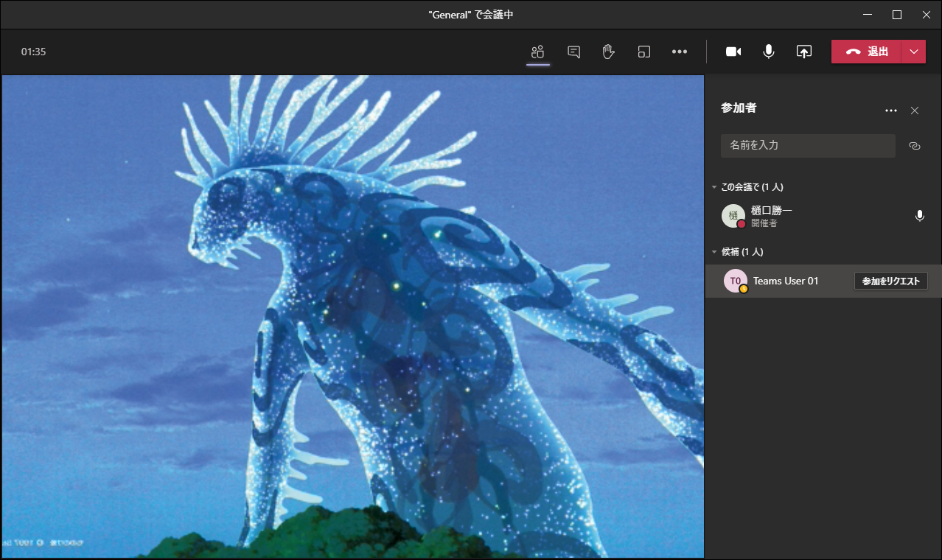Collapse the この会議で section
The image size is (942, 560).
click(x=714, y=187)
